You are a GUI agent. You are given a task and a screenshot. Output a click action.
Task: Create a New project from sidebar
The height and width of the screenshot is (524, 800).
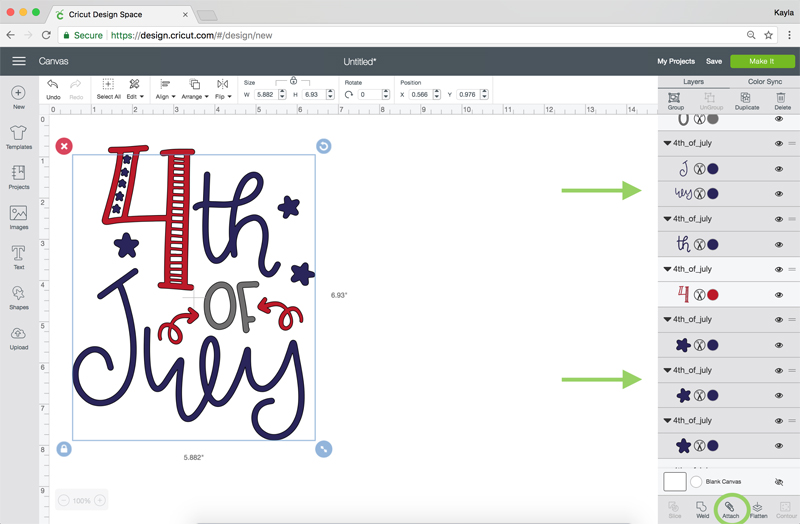click(x=18, y=97)
